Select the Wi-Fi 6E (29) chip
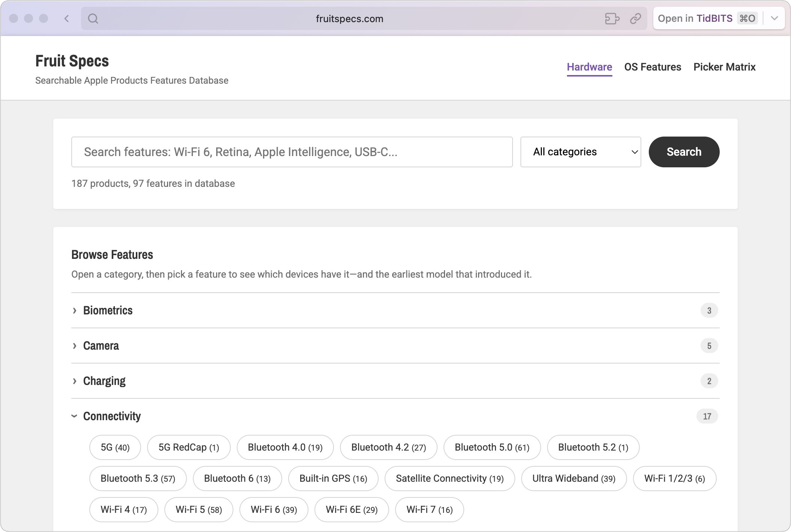Viewport: 791px width, 532px height. (352, 510)
